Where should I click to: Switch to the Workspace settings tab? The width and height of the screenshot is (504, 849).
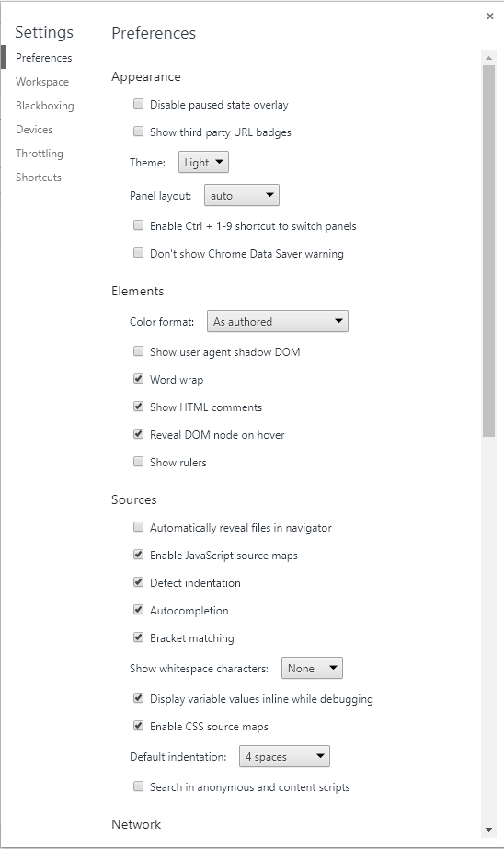(x=42, y=82)
